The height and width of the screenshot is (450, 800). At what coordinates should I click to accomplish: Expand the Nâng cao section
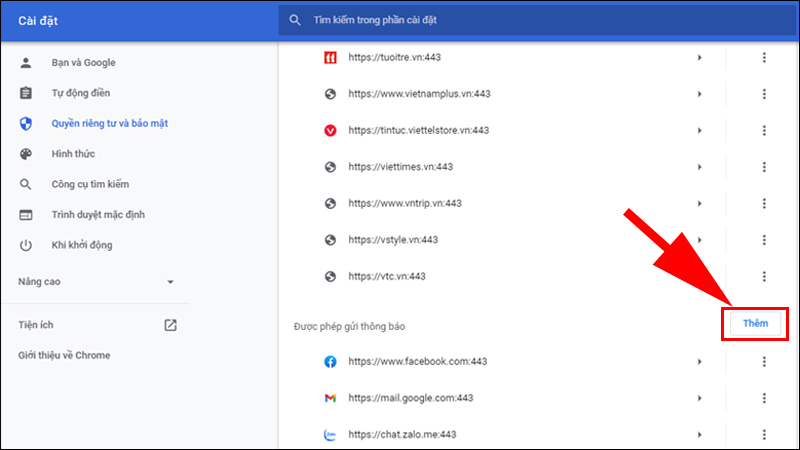pos(171,282)
